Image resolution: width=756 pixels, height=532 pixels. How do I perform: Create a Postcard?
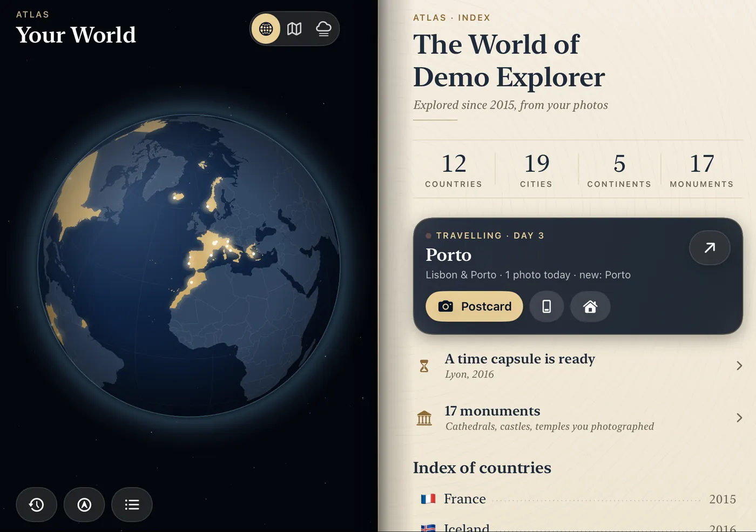[474, 306]
